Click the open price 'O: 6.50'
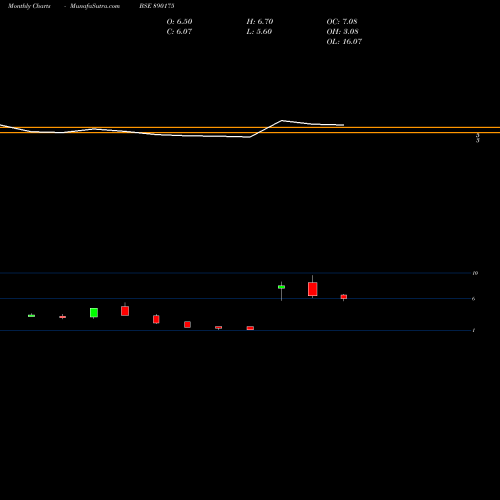Image resolution: width=500 pixels, height=500 pixels. pos(179,21)
